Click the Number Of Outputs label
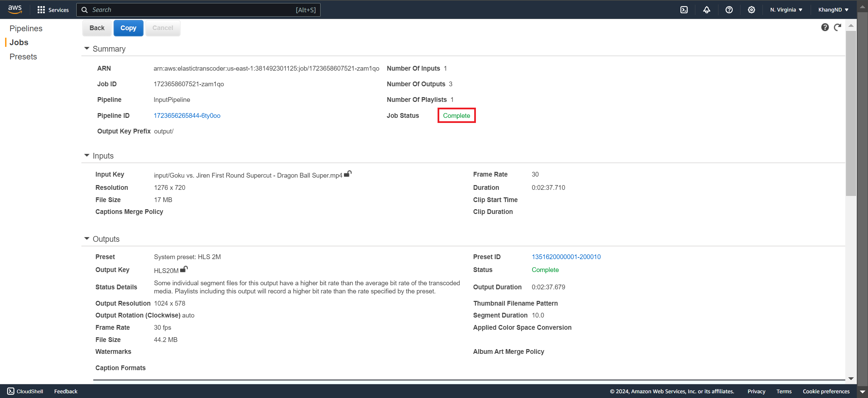 click(x=416, y=84)
